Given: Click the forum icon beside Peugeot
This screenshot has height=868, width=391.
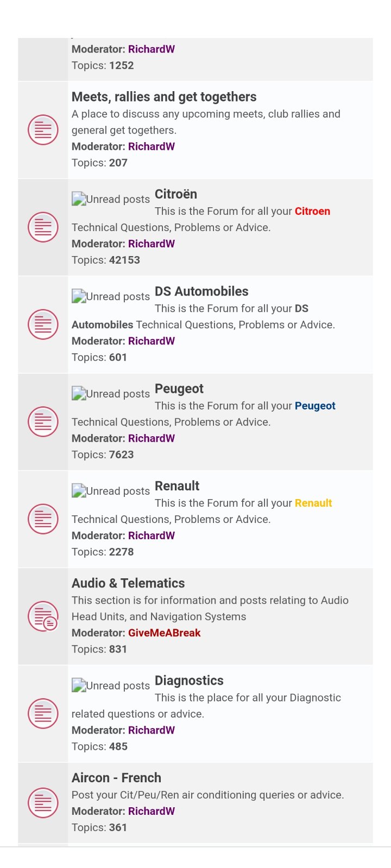Looking at the screenshot, I should click(43, 422).
